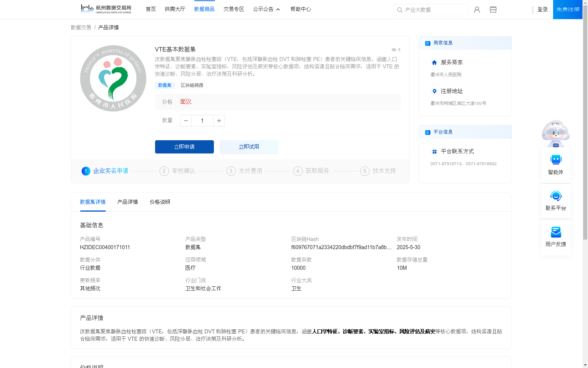Viewport: 588px width, 368px height.
Task: Click the 注册地址 location pin icon
Action: coord(434,91)
